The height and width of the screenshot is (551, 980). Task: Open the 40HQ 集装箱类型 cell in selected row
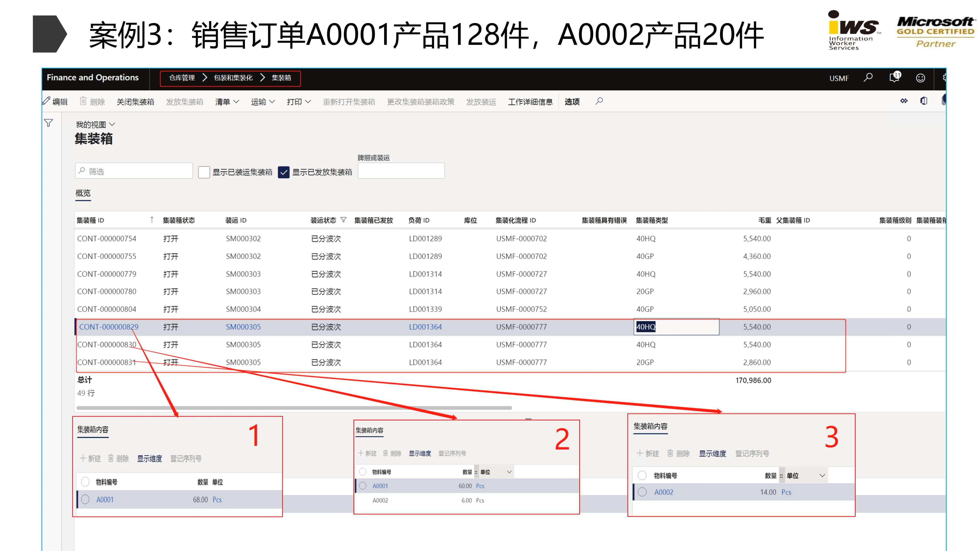click(677, 327)
